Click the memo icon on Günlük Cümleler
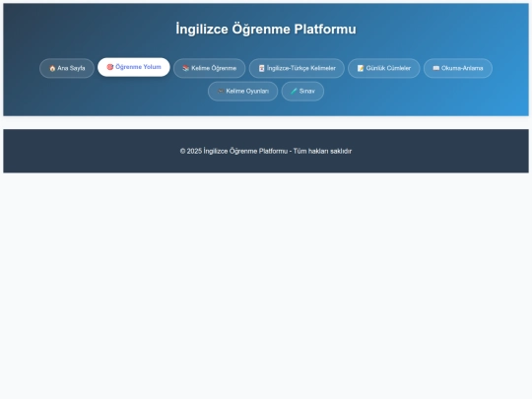This screenshot has height=399, width=532. [x=361, y=68]
